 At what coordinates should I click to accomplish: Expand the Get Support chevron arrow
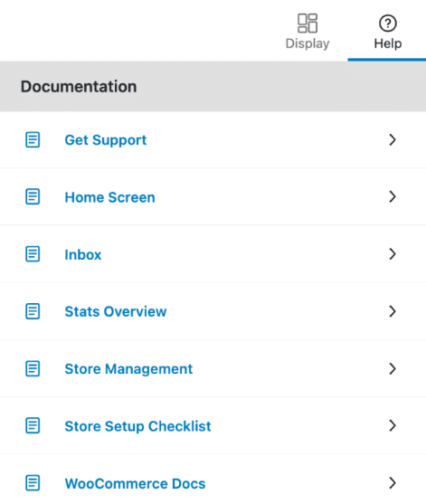(x=393, y=140)
